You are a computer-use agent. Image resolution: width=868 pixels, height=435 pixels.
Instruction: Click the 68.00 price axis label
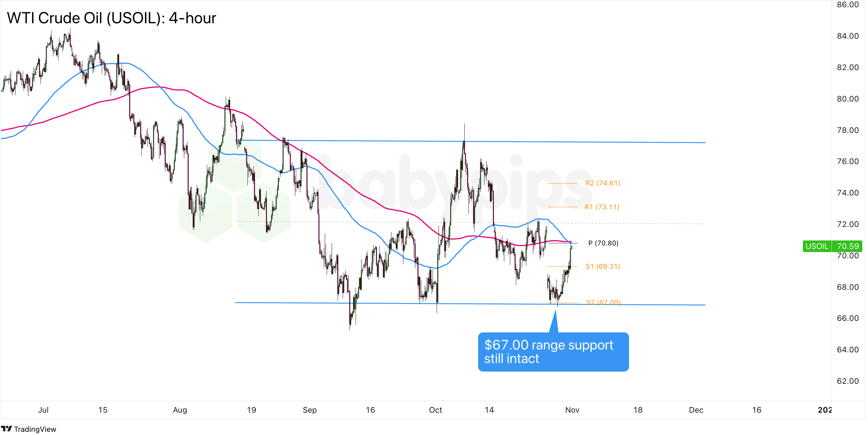coord(848,287)
